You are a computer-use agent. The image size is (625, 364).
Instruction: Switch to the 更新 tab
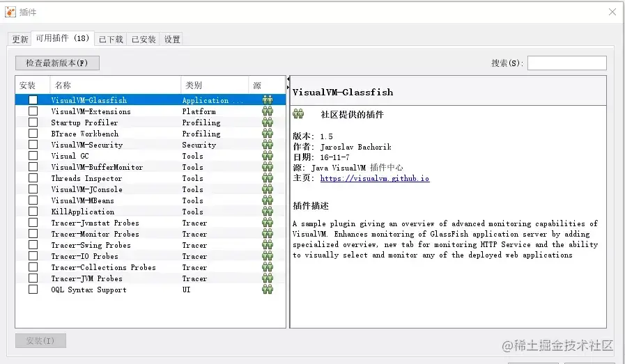pos(20,39)
